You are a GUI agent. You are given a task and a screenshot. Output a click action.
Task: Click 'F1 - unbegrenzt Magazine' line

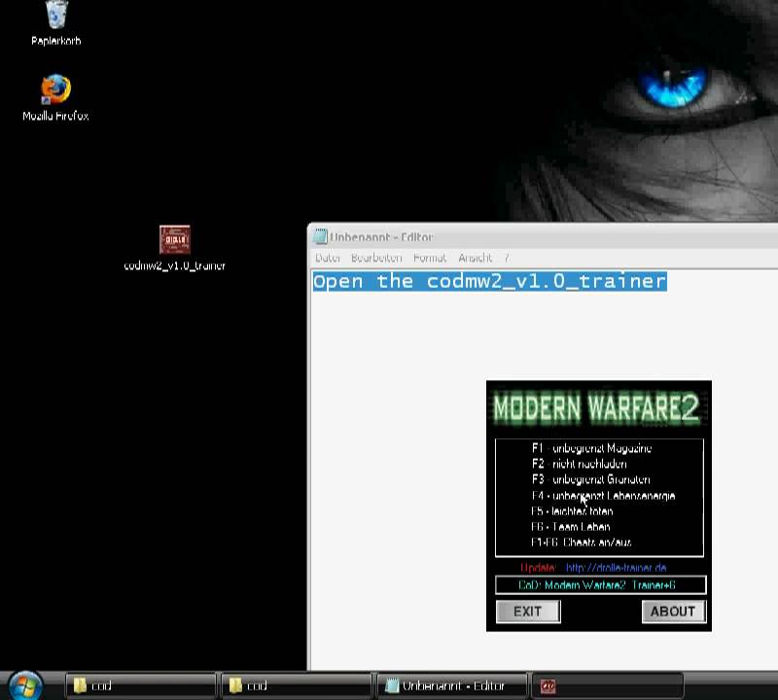pos(591,448)
